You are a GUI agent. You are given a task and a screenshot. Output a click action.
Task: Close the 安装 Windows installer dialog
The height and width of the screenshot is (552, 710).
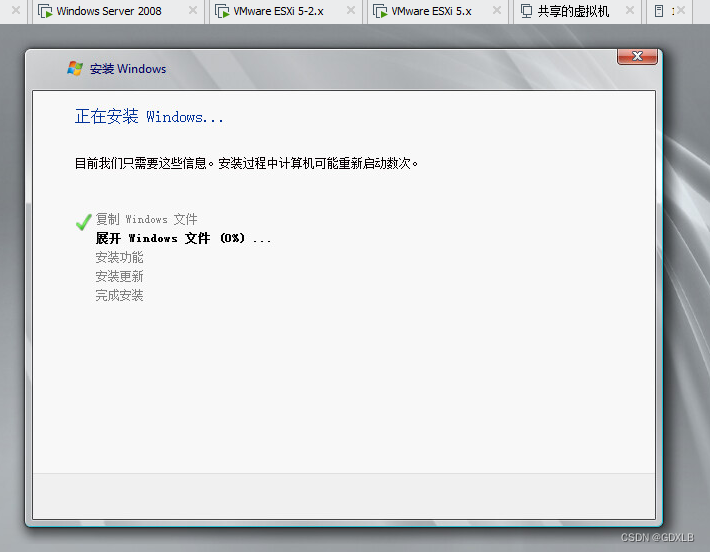(x=637, y=56)
